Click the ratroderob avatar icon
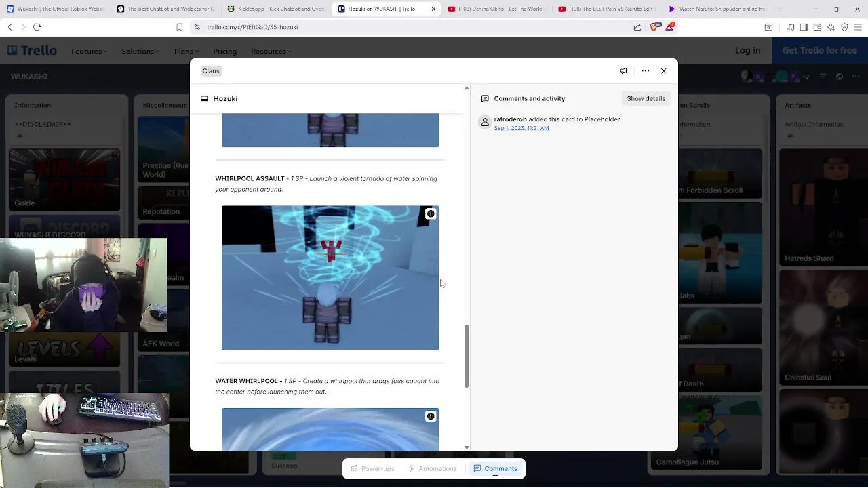Image resolution: width=868 pixels, height=488 pixels. tap(485, 123)
